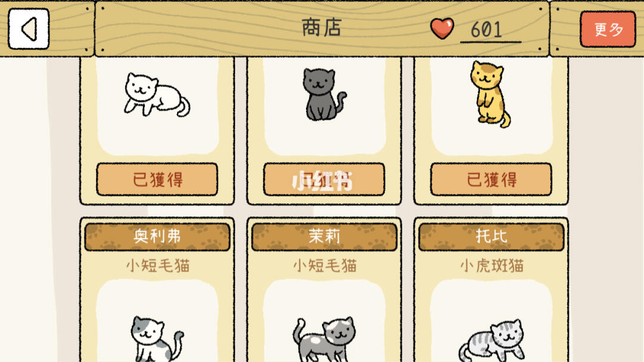Select the 奥利弗 name banner

point(157,237)
